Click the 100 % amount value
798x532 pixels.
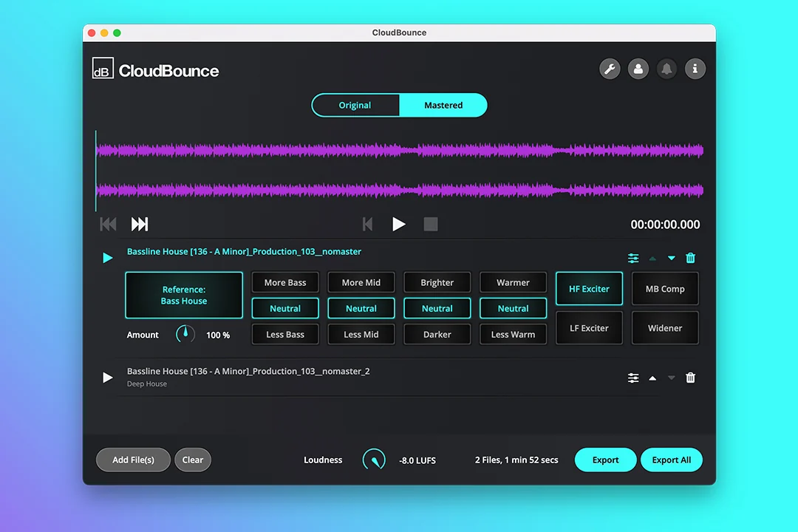tap(218, 335)
